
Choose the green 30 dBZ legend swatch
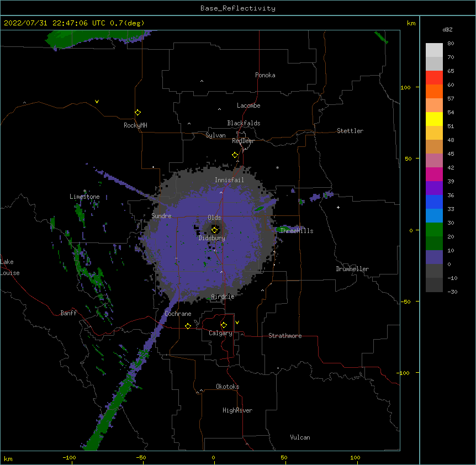[x=434, y=230]
